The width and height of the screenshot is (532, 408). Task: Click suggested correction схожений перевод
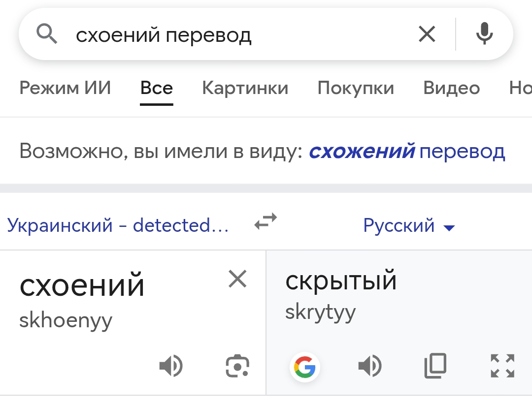click(406, 151)
